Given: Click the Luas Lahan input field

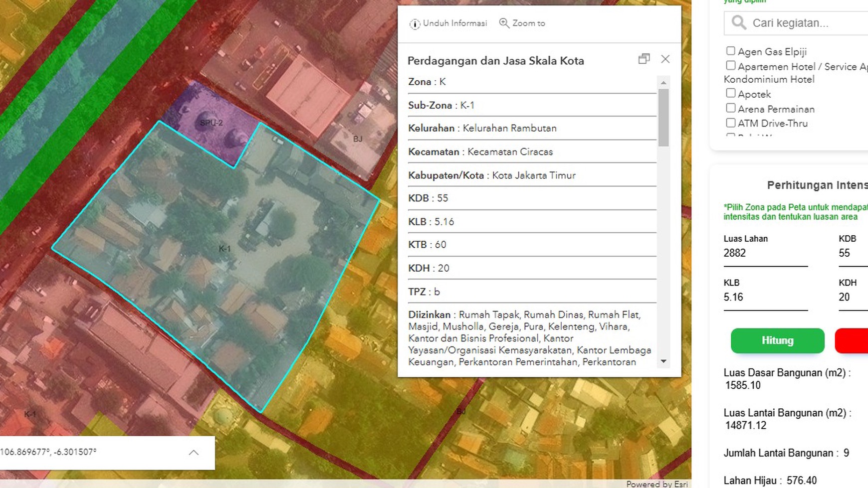Looking at the screenshot, I should (x=766, y=253).
